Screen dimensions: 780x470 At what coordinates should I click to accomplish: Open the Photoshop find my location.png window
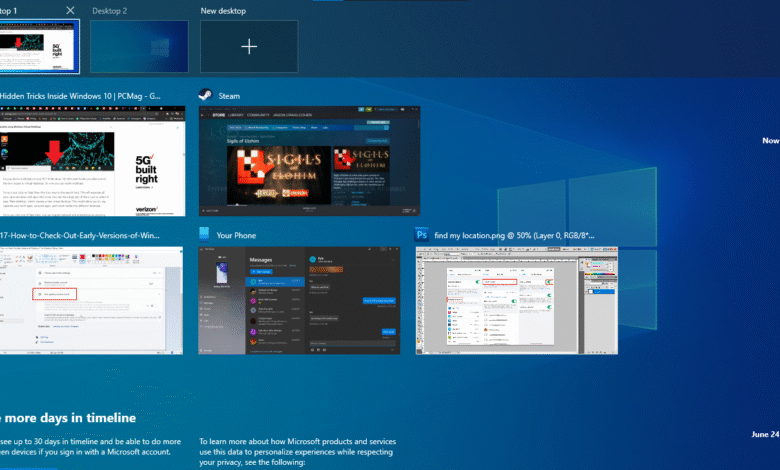point(516,300)
